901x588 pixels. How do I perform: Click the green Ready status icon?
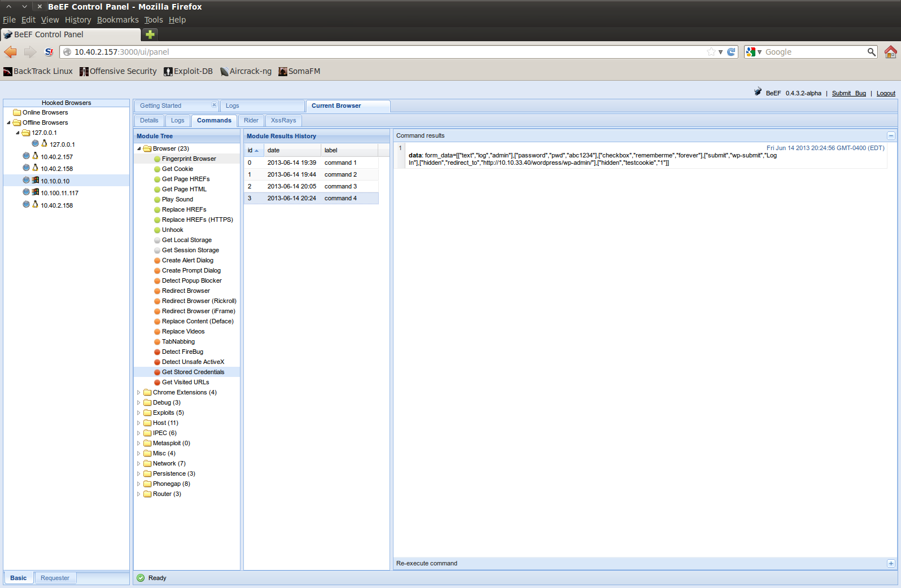pos(141,578)
